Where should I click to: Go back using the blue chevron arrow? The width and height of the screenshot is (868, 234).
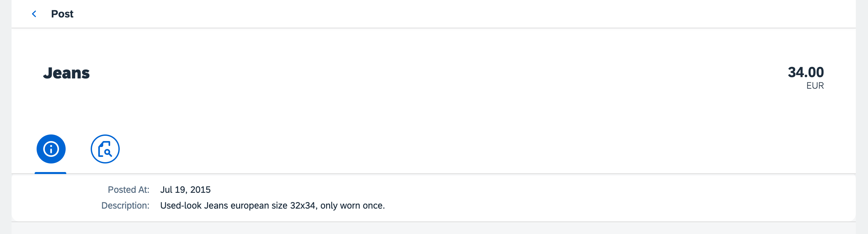(x=34, y=14)
